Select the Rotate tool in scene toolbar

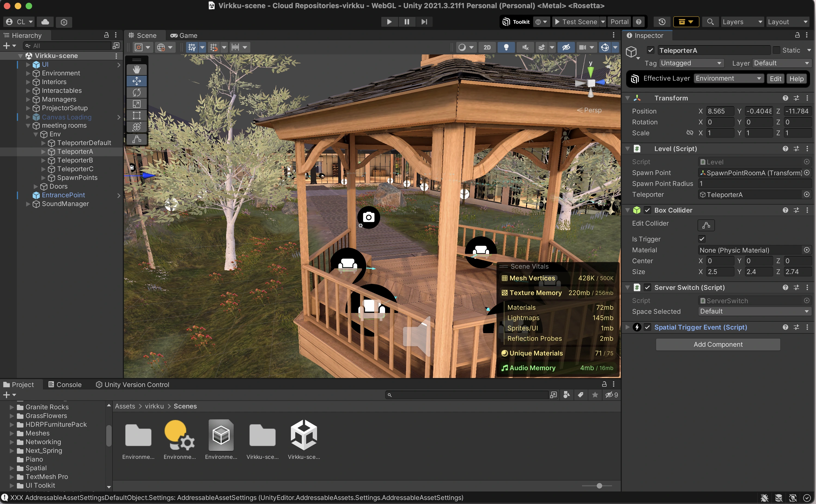pyautogui.click(x=136, y=92)
